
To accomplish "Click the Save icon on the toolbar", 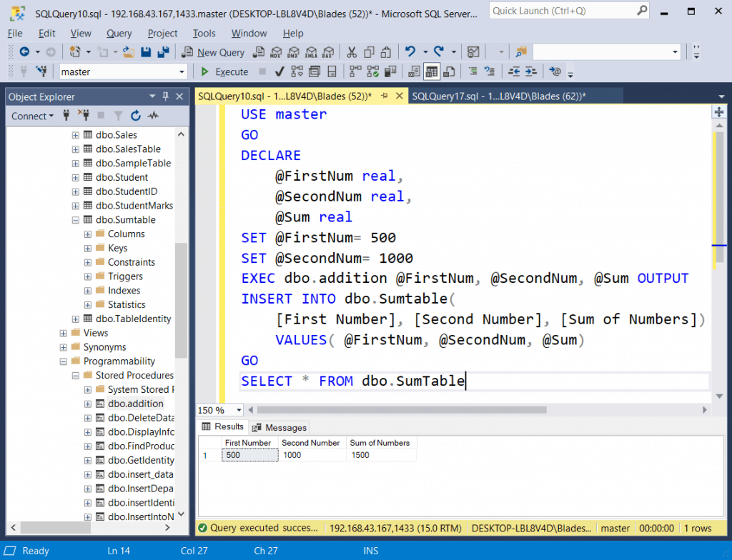I will 147,51.
